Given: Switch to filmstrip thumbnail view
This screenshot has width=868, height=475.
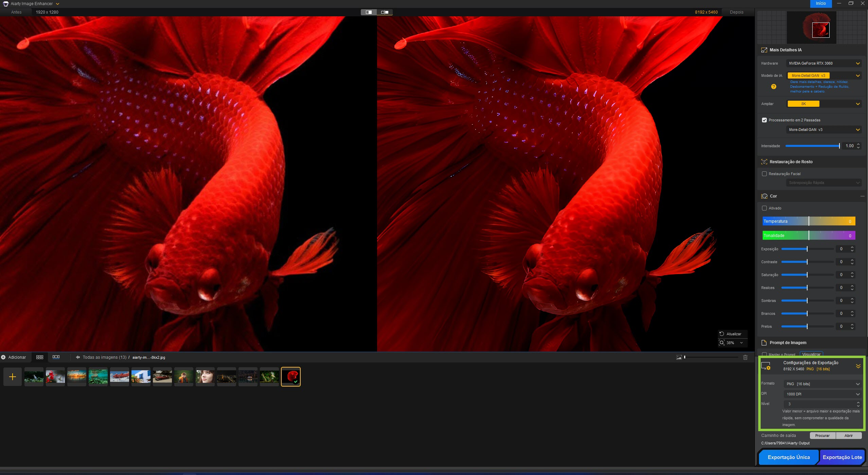Looking at the screenshot, I should (56, 357).
